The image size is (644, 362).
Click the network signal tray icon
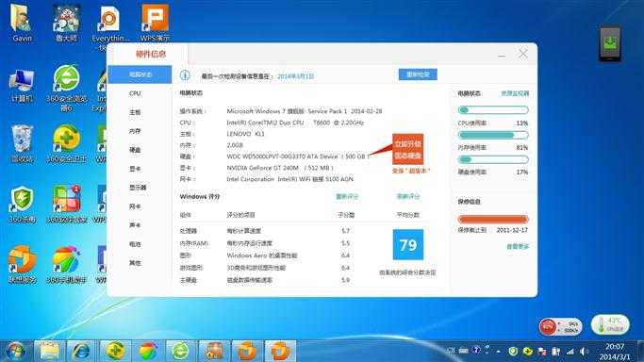(570, 352)
